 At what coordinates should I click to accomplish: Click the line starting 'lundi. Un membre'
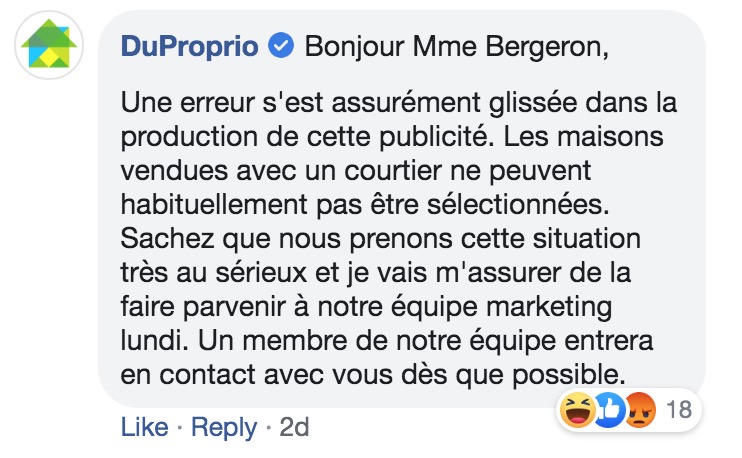point(387,341)
